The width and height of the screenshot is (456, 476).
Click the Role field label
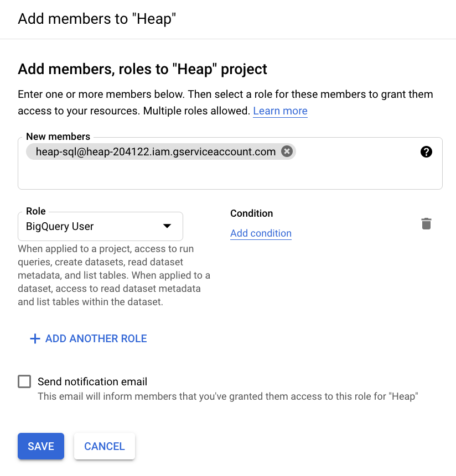36,211
